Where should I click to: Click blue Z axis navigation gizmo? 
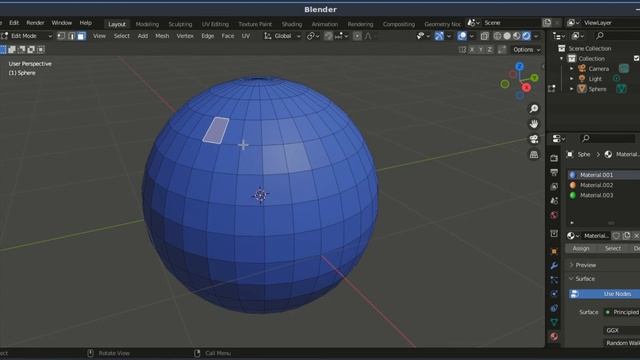pyautogui.click(x=519, y=67)
